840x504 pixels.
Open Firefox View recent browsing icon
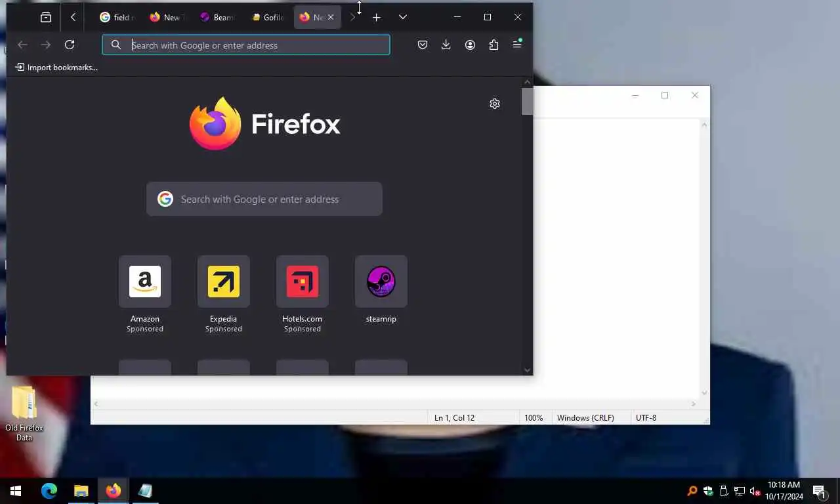[46, 18]
